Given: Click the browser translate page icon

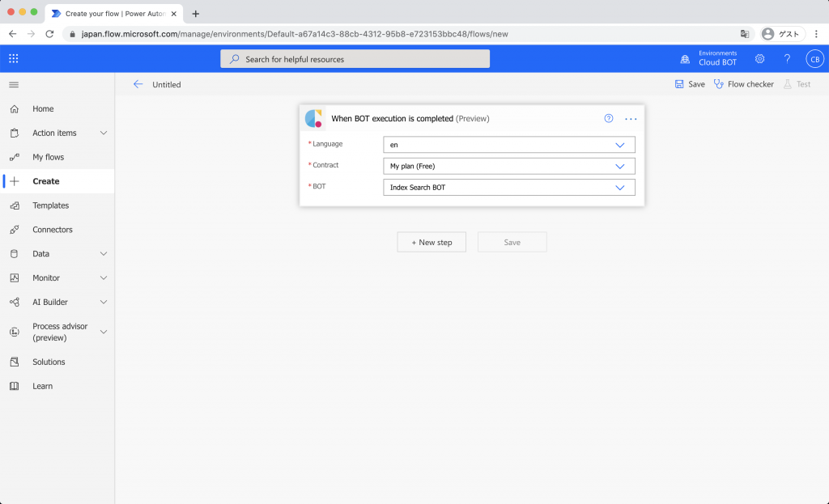Looking at the screenshot, I should (x=745, y=34).
